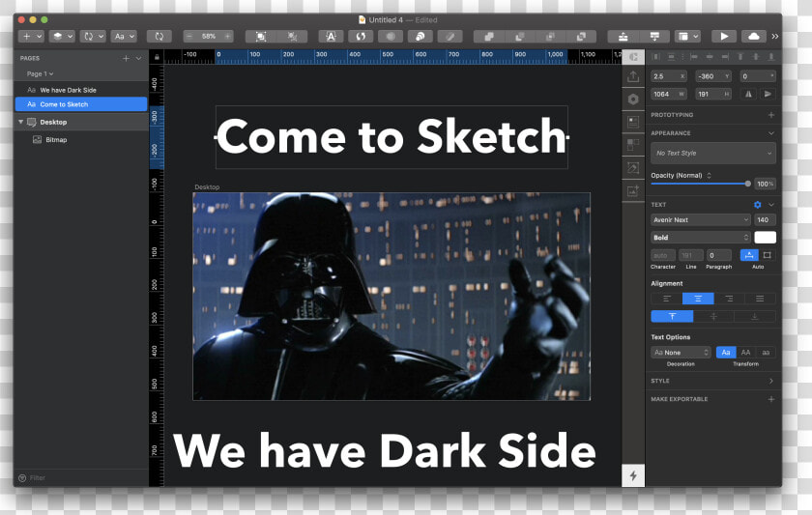The width and height of the screenshot is (812, 515).
Task: Open the text options gear menu
Action: click(x=757, y=205)
